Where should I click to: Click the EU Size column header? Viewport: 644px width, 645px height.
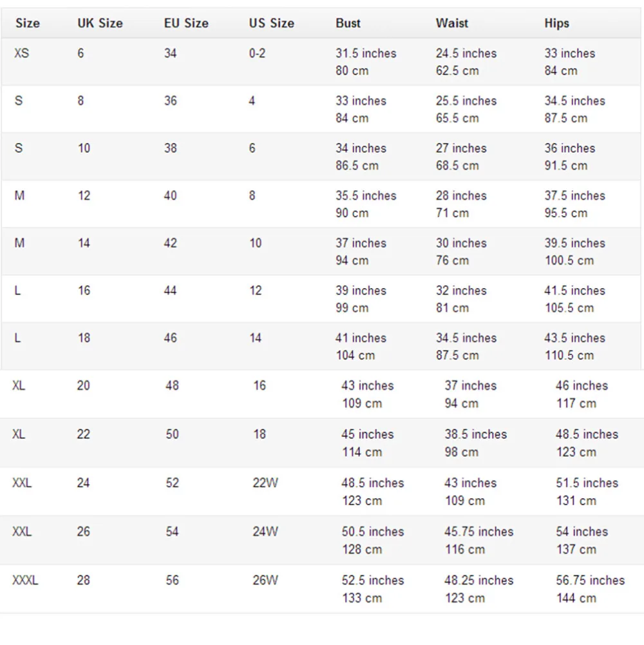[x=186, y=24]
